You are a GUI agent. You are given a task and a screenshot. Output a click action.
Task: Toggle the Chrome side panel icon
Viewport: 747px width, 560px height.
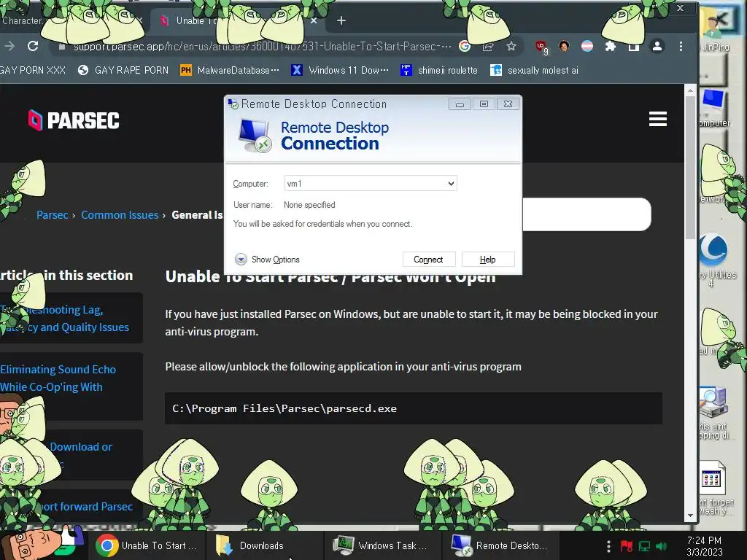pyautogui.click(x=634, y=46)
